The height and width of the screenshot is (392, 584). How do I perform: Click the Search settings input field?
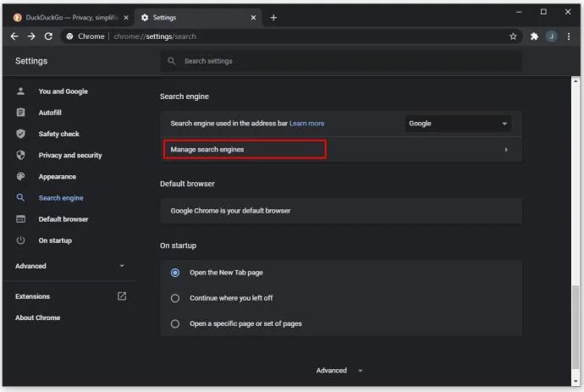coord(341,61)
